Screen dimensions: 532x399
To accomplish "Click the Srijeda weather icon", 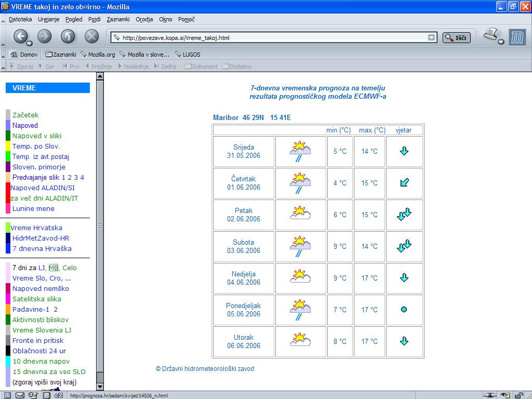I will point(300,151).
